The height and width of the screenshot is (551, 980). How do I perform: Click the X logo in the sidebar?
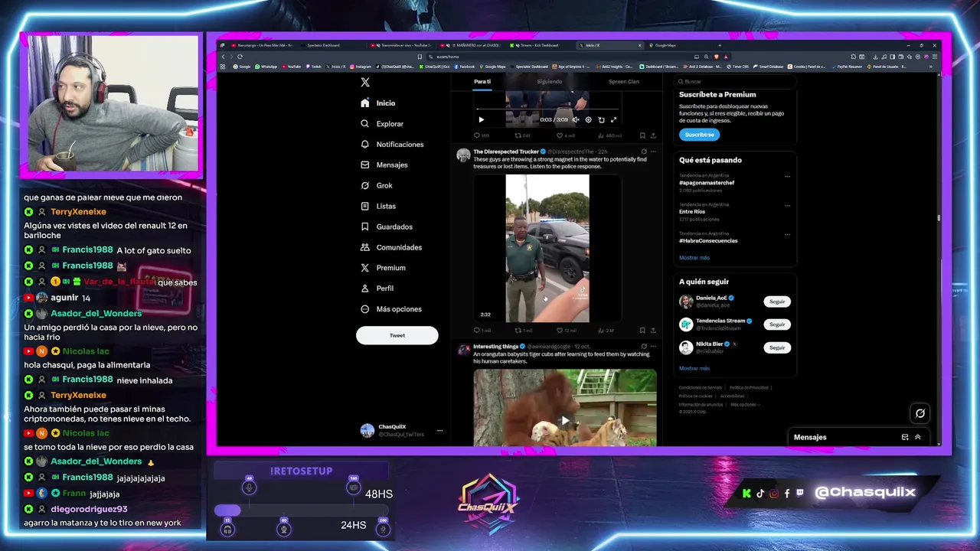(x=365, y=82)
